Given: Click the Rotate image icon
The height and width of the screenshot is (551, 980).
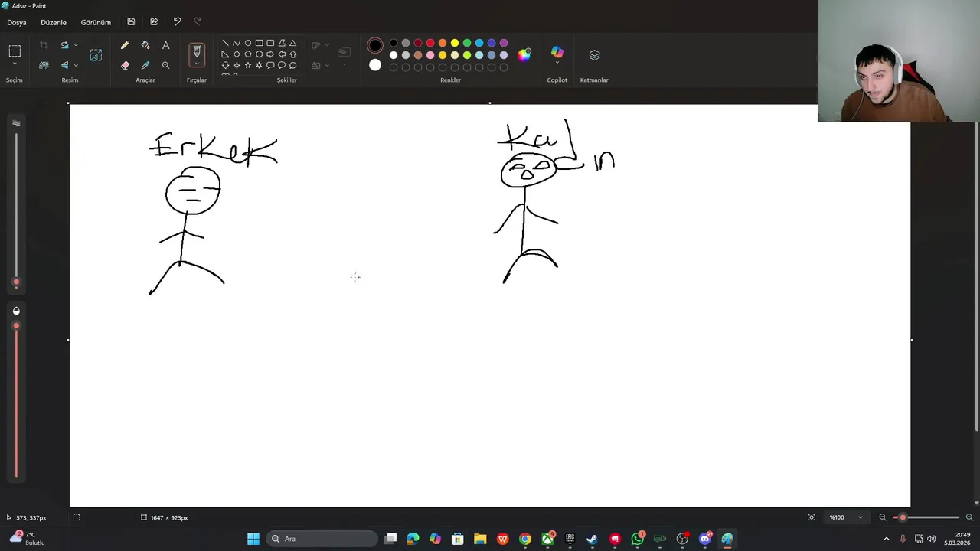Looking at the screenshot, I should click(64, 45).
